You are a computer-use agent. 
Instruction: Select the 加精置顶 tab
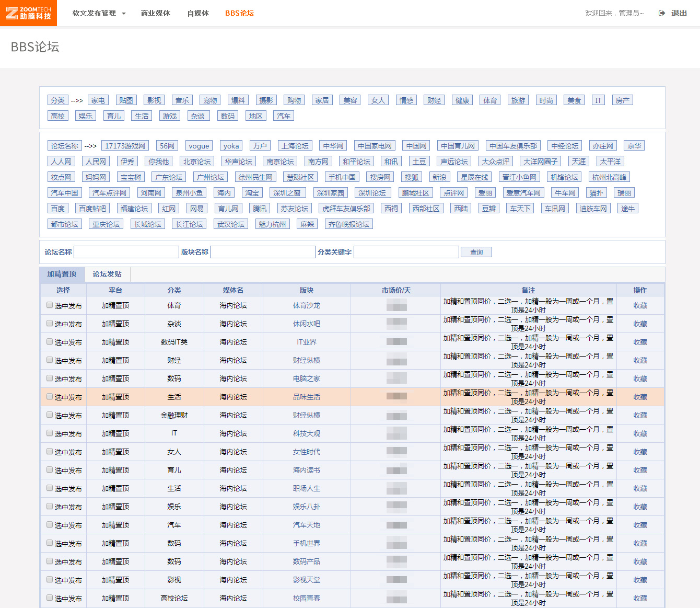pos(62,274)
